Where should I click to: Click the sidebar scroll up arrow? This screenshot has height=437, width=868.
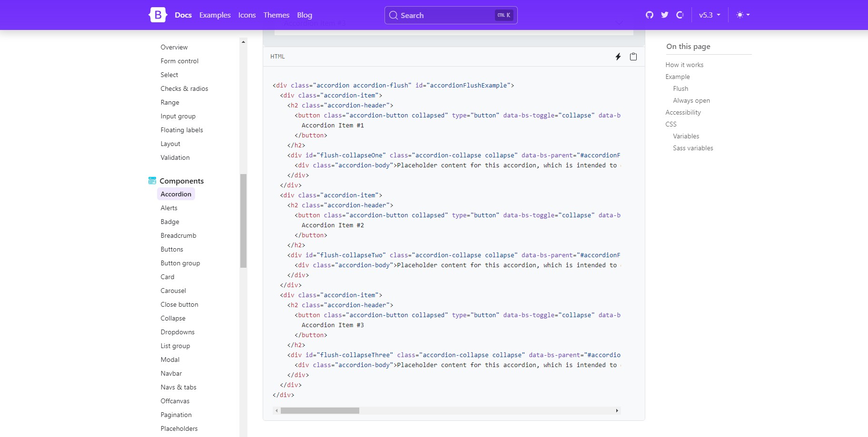243,42
